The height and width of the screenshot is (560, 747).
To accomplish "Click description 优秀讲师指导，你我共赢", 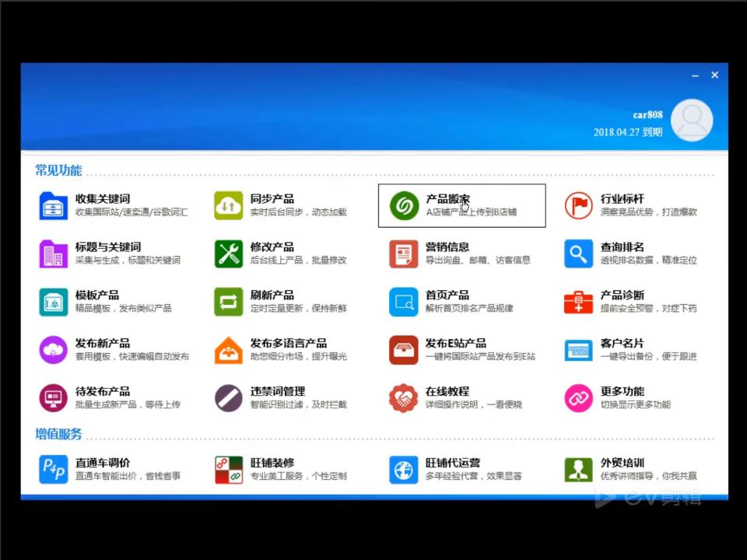I will (x=648, y=476).
